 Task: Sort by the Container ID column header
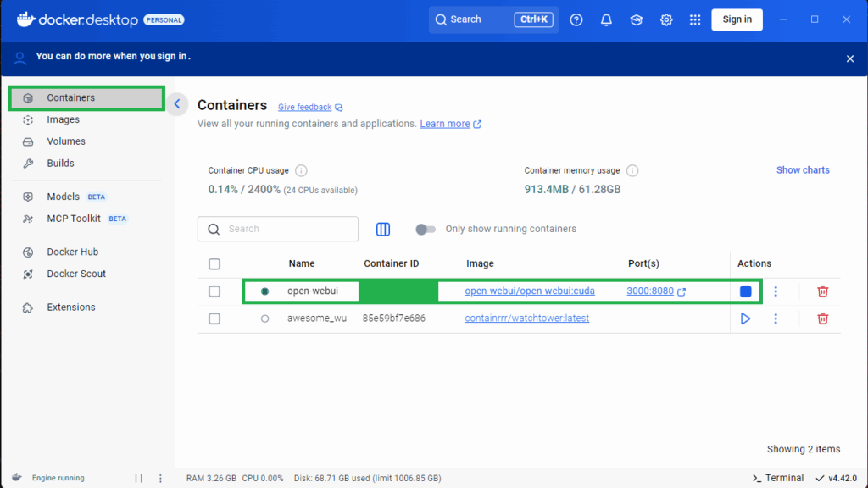click(392, 264)
